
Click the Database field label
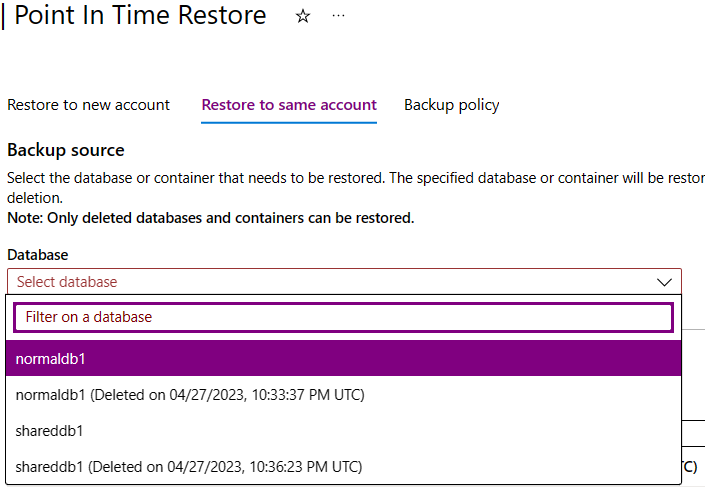(x=38, y=255)
